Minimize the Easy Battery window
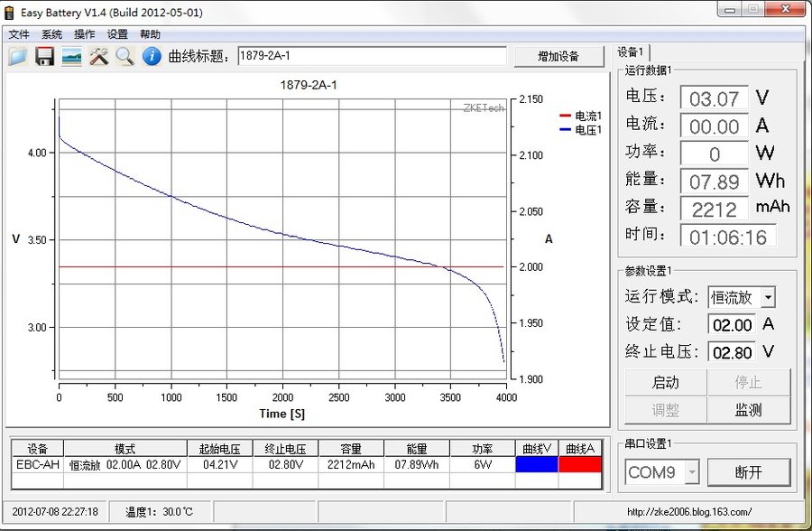812x531 pixels. pyautogui.click(x=730, y=9)
